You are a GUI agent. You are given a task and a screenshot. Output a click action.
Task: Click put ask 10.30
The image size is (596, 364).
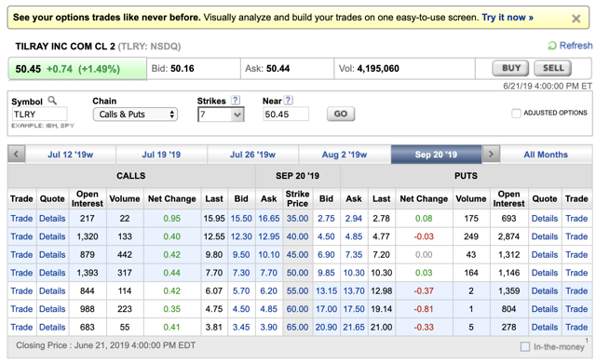[354, 273]
